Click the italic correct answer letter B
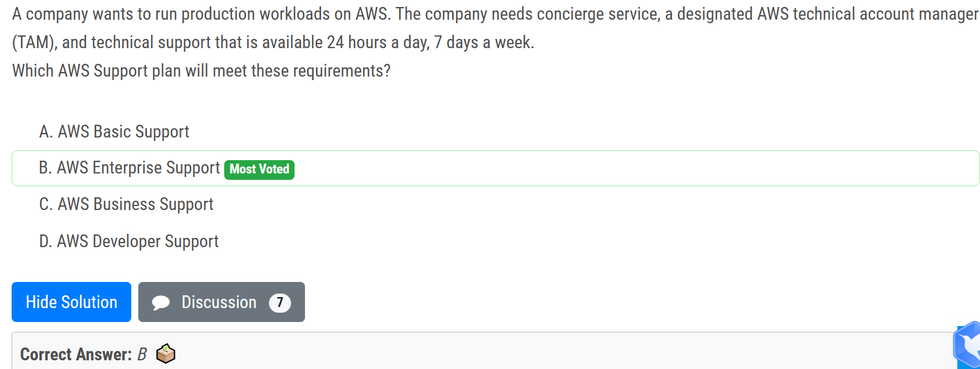The height and width of the screenshot is (369, 980). tap(142, 354)
